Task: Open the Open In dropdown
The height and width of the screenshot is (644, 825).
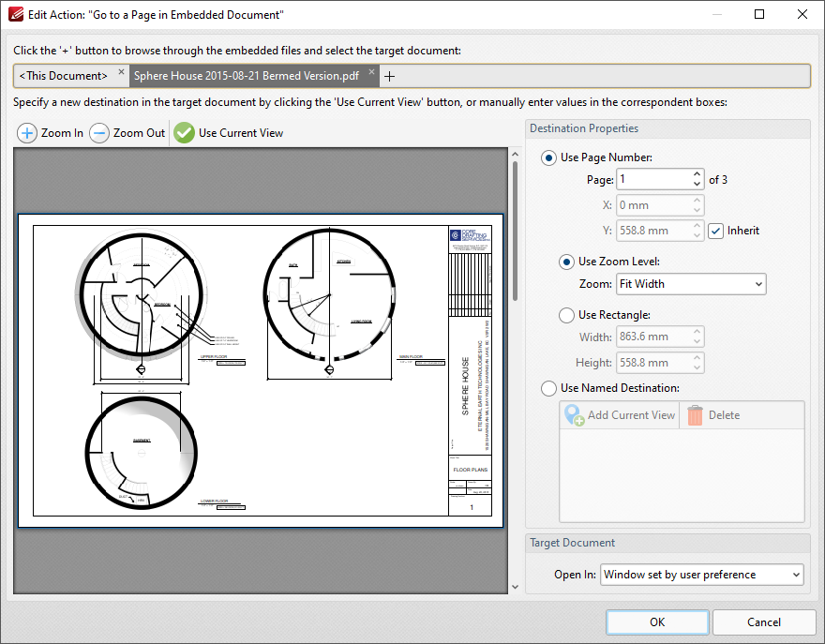Action: click(702, 575)
